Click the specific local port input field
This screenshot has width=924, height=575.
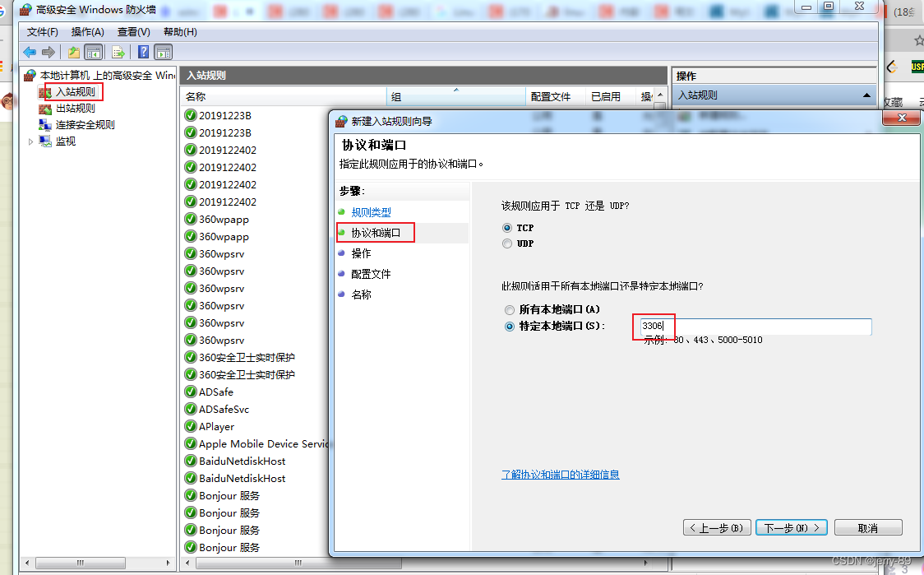pyautogui.click(x=755, y=326)
